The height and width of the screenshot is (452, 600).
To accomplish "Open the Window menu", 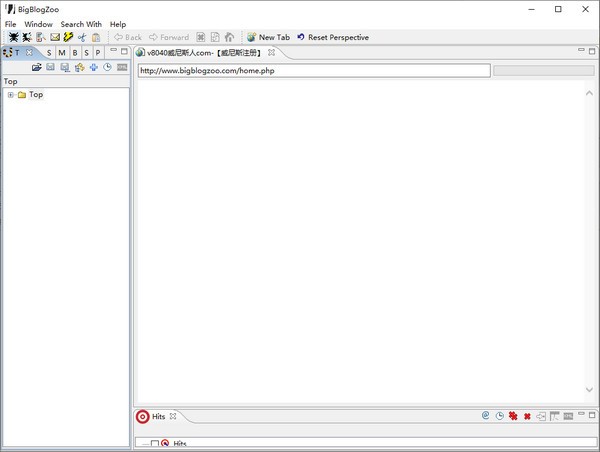I will (38, 24).
